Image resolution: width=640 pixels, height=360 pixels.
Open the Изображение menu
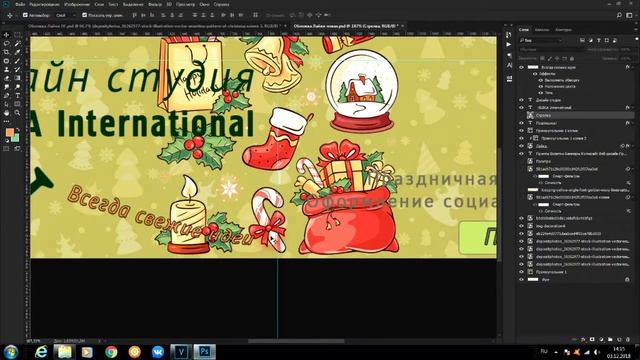tap(77, 4)
